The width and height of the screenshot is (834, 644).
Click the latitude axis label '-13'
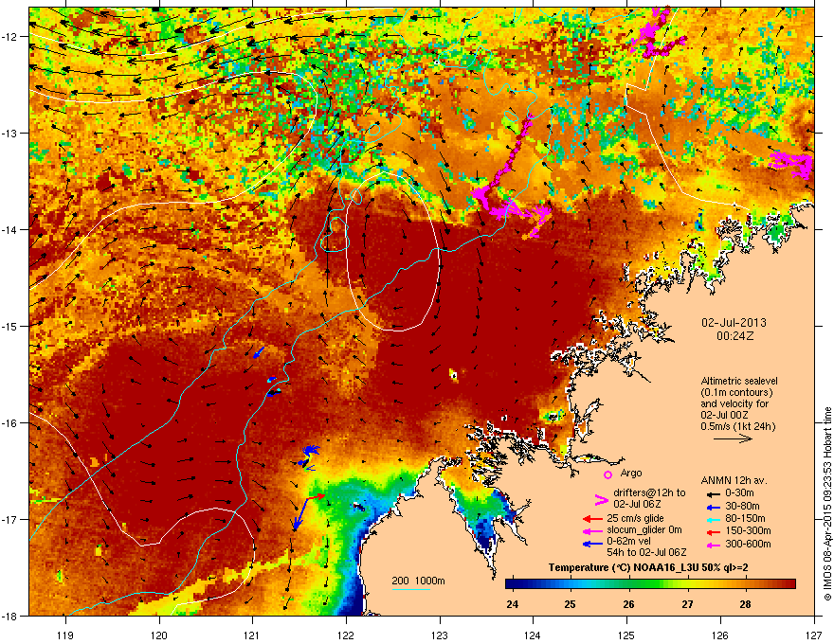9,134
